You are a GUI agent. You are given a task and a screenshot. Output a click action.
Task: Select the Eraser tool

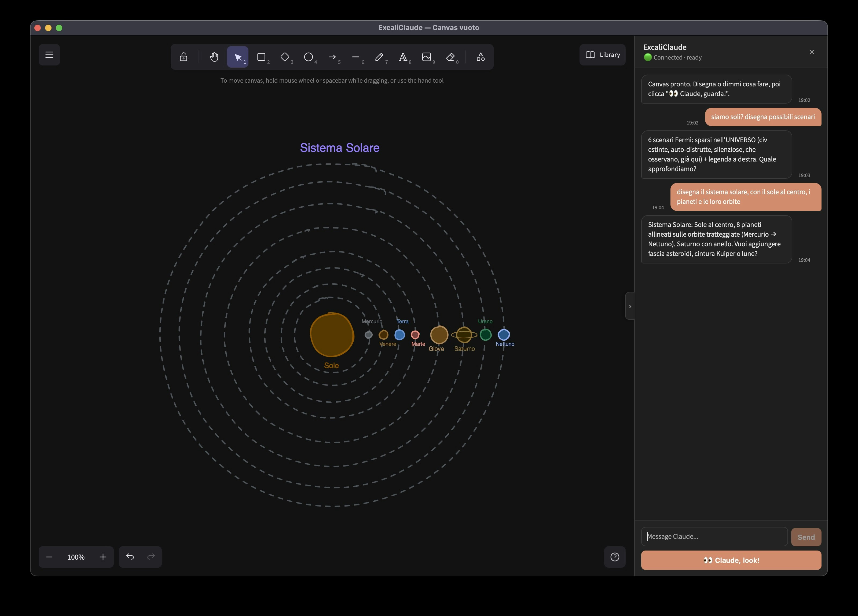[450, 57]
